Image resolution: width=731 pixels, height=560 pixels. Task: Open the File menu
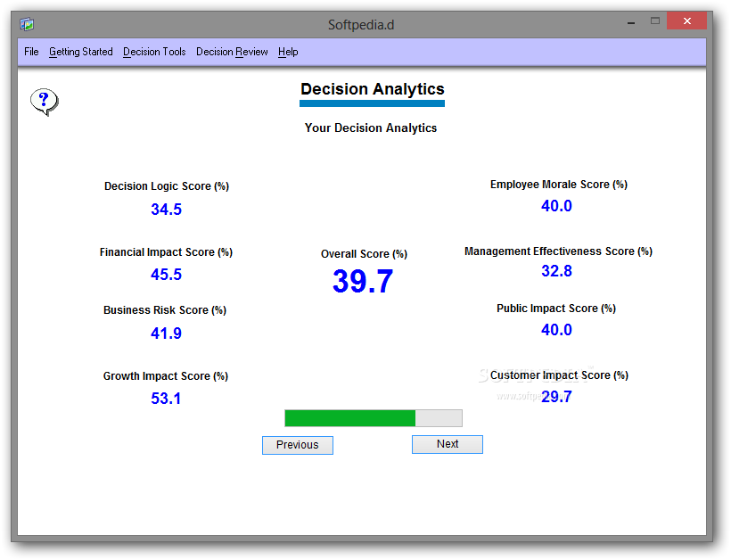coord(31,52)
